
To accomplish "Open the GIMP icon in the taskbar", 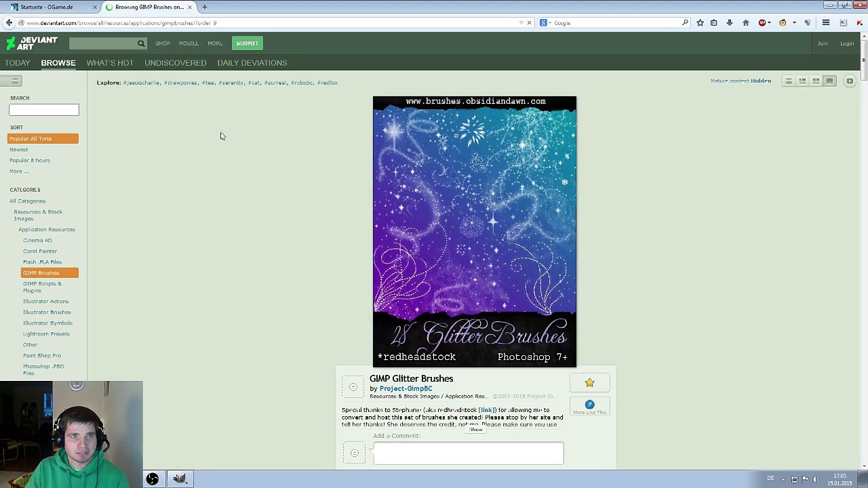I will point(179,479).
